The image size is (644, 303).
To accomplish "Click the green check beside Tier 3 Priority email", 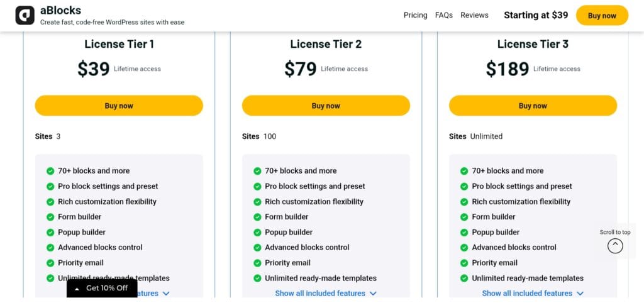I will 464,263.
